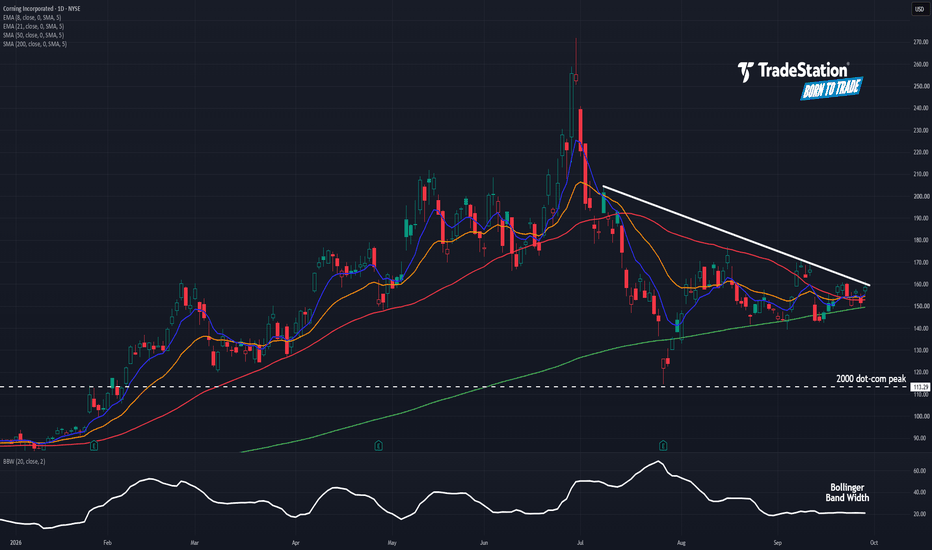Click the 180.00 price axis label
This screenshot has height=550, width=932.
(x=921, y=240)
